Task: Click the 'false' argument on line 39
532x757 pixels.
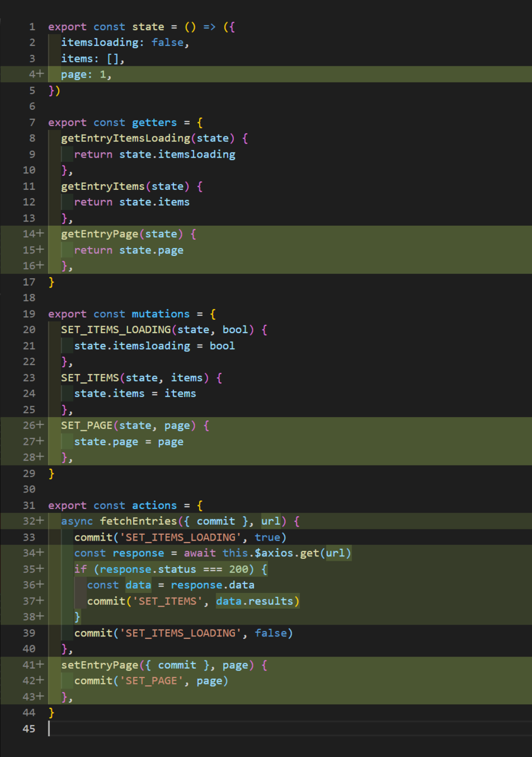Action: [270, 633]
